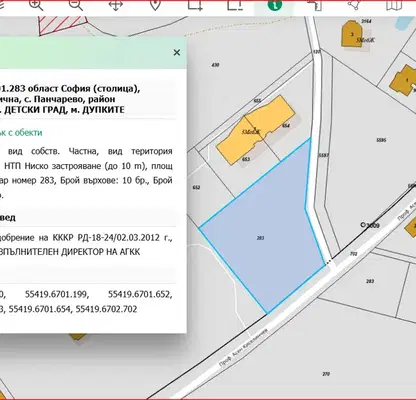The width and height of the screenshot is (416, 400).
Task: Toggle the green info identify button
Action: click(x=275, y=5)
